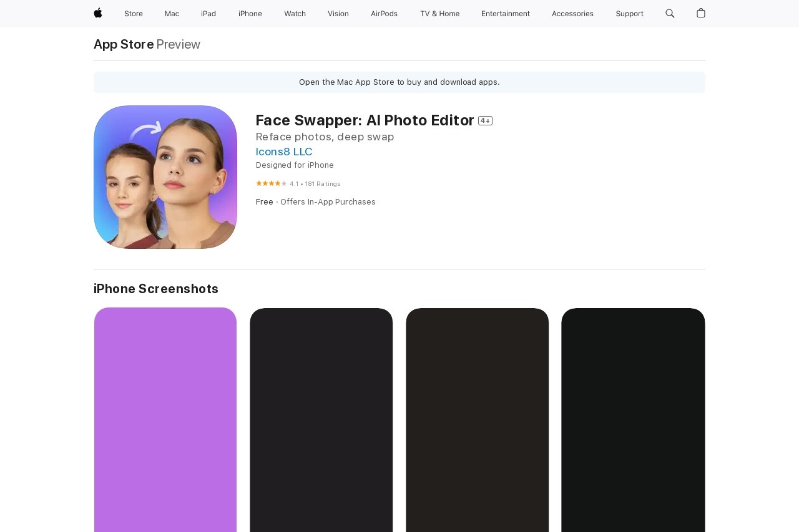Open the iPad menu

[x=208, y=14]
